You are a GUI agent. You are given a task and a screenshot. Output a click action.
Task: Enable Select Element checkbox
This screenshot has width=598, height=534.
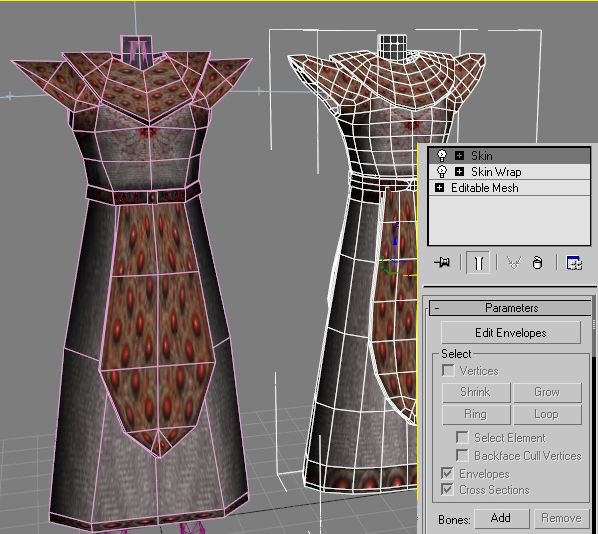tap(462, 437)
